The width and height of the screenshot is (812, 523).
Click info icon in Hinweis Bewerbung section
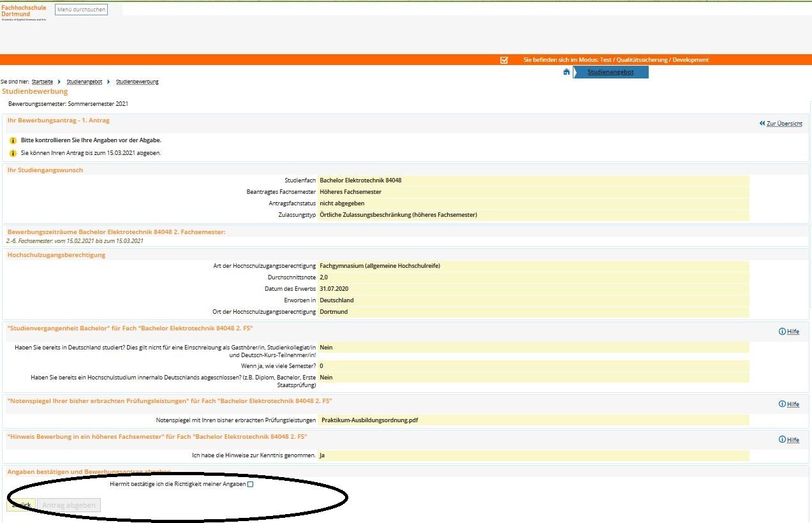pos(782,439)
